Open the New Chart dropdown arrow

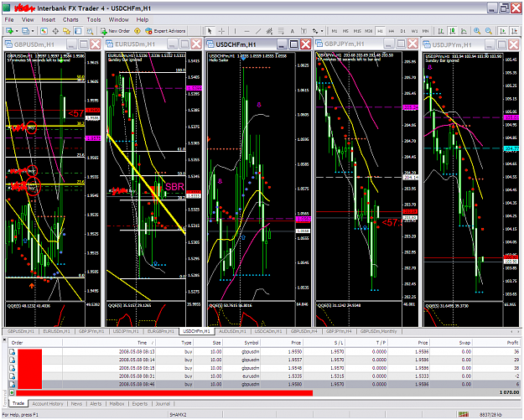(x=17, y=31)
